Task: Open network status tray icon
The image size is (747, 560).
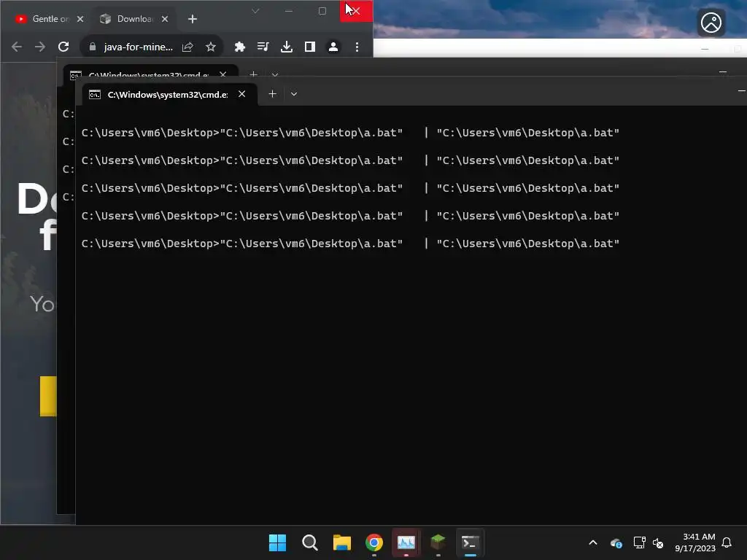Action: click(x=639, y=542)
